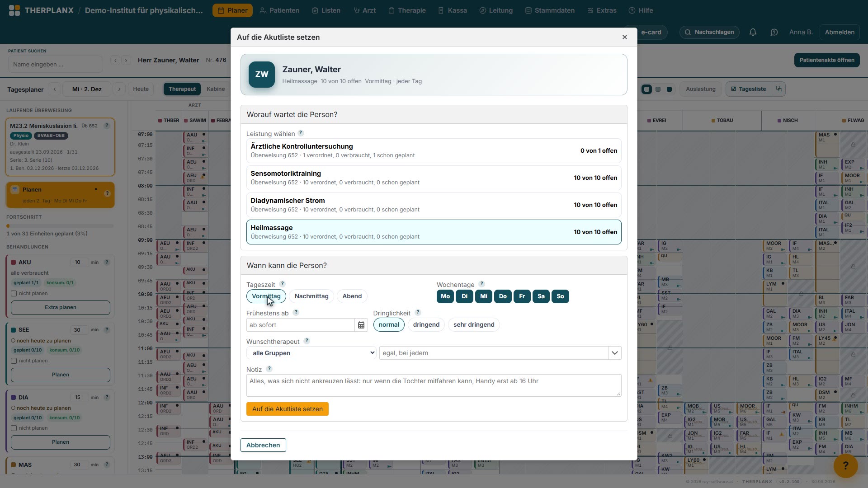868x488 pixels.
Task: Click the orange floating help button
Action: 845,465
